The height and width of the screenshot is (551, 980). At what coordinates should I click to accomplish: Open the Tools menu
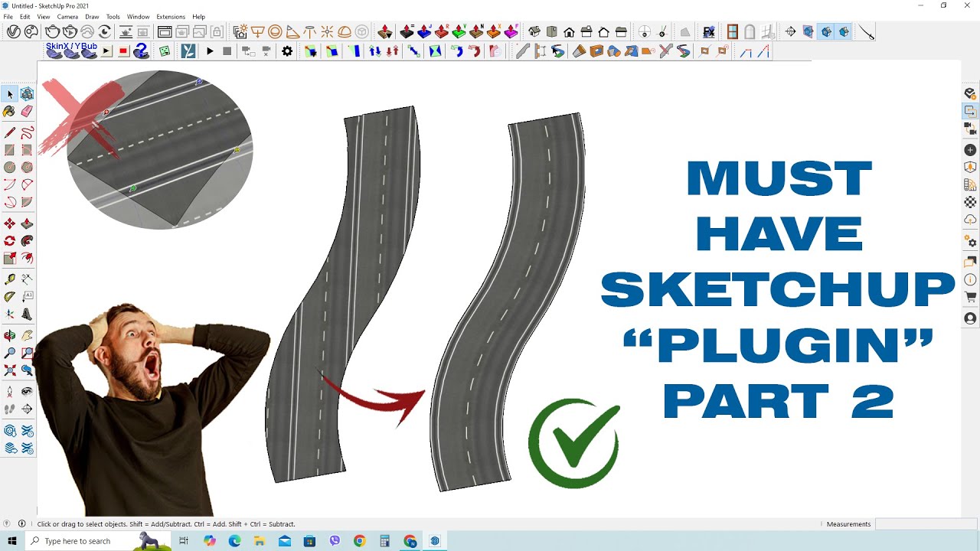(113, 16)
